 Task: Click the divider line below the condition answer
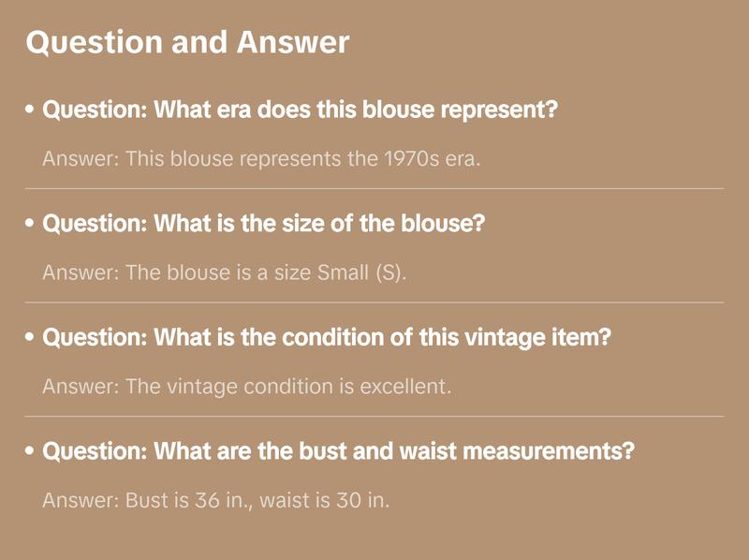[x=374, y=416]
